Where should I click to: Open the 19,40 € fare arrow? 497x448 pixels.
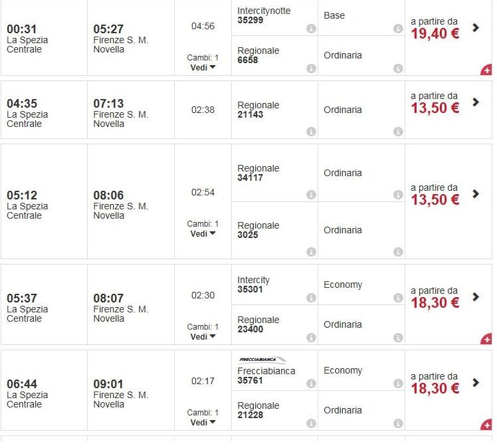coord(476,28)
